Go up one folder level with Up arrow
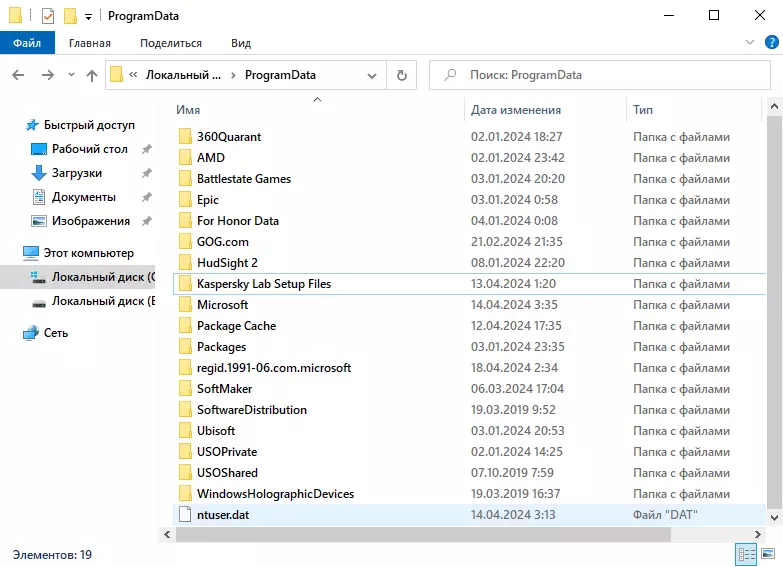 click(92, 75)
